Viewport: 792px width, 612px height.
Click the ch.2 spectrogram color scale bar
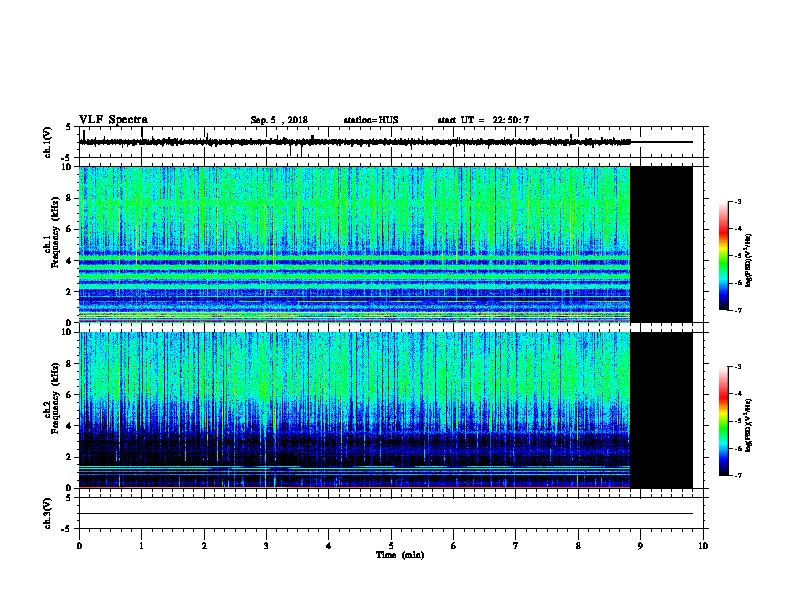pos(724,421)
